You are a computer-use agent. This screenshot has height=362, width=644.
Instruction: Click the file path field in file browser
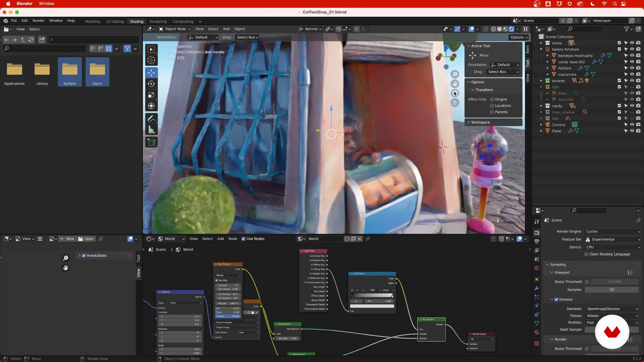click(94, 40)
